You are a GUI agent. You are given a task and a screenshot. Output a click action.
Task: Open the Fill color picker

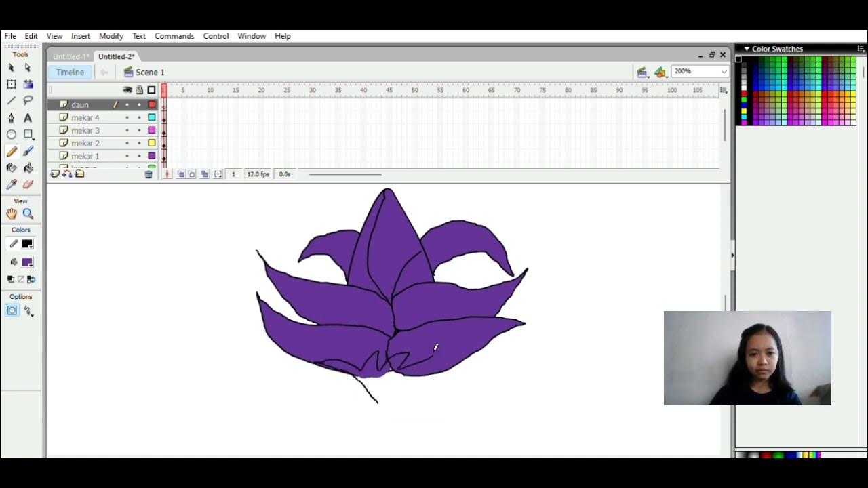tap(27, 262)
